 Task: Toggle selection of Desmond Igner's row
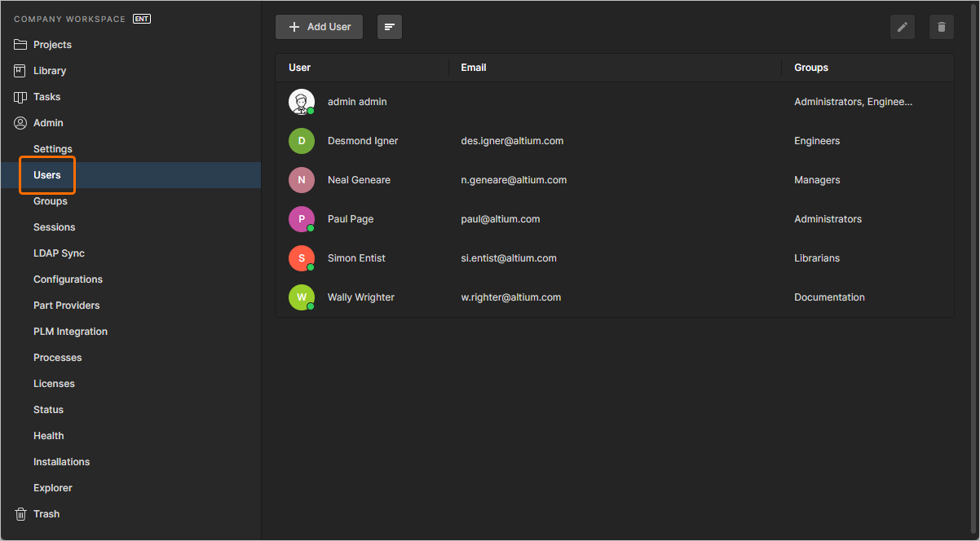571,140
